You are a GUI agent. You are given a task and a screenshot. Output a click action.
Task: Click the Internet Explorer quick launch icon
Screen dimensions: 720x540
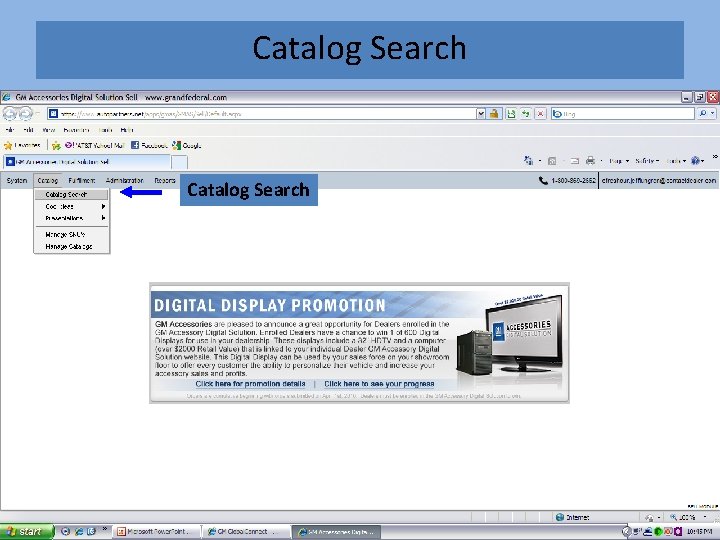(x=79, y=531)
